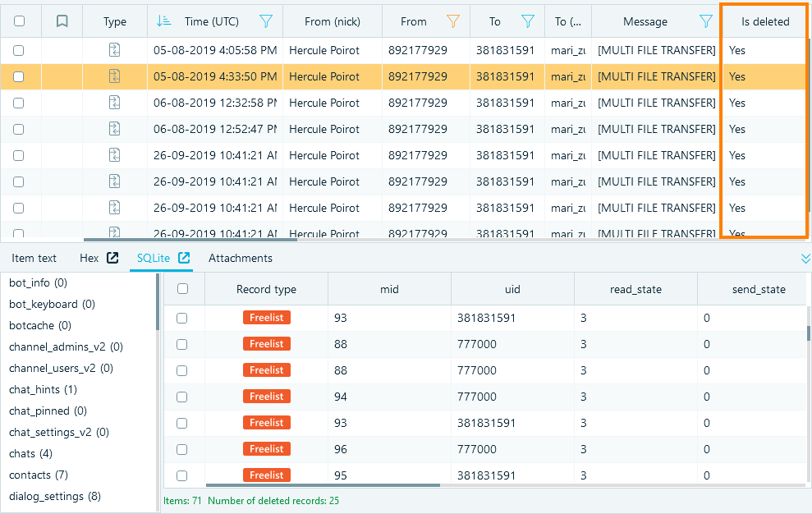Click "Number of deleted records: 25" status text
The height and width of the screenshot is (514, 812).
pyautogui.click(x=273, y=501)
